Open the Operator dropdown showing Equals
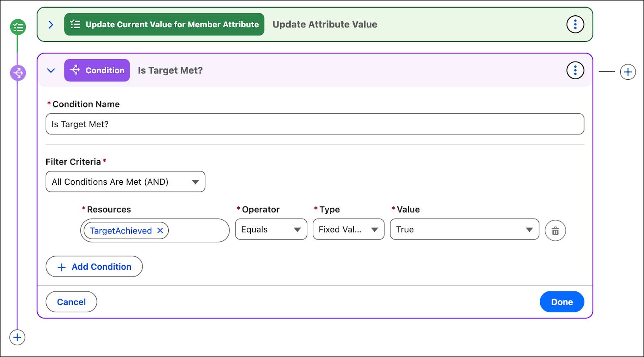 point(271,229)
